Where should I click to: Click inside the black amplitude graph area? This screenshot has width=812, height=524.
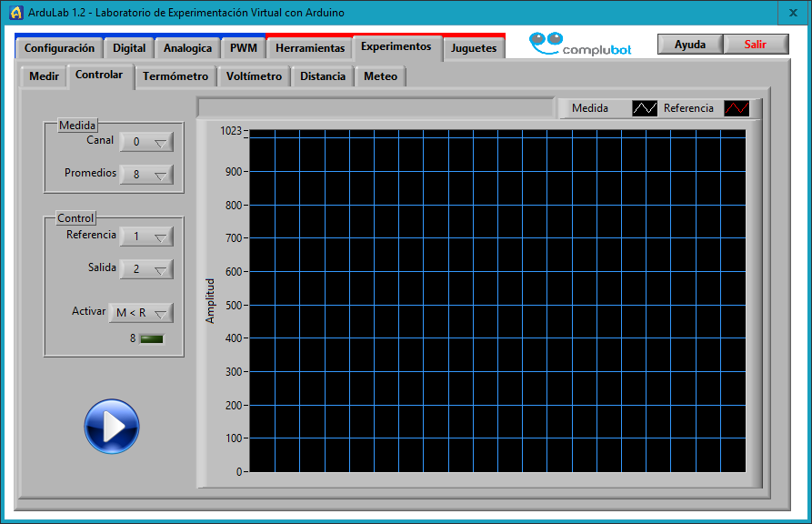coord(497,300)
